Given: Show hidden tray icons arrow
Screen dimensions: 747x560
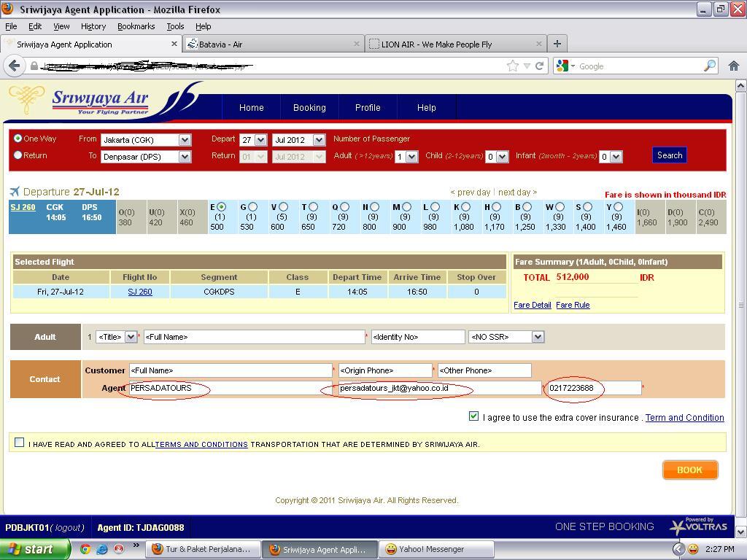Looking at the screenshot, I should 678,549.
